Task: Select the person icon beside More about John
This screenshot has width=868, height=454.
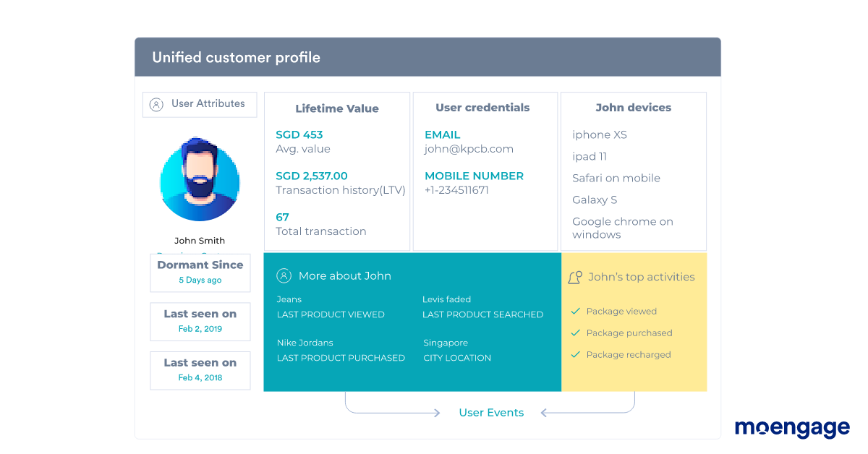Action: click(x=284, y=275)
